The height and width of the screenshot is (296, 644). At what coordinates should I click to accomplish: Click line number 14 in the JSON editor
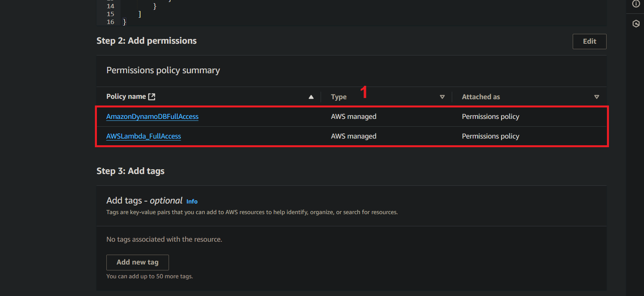pos(110,6)
